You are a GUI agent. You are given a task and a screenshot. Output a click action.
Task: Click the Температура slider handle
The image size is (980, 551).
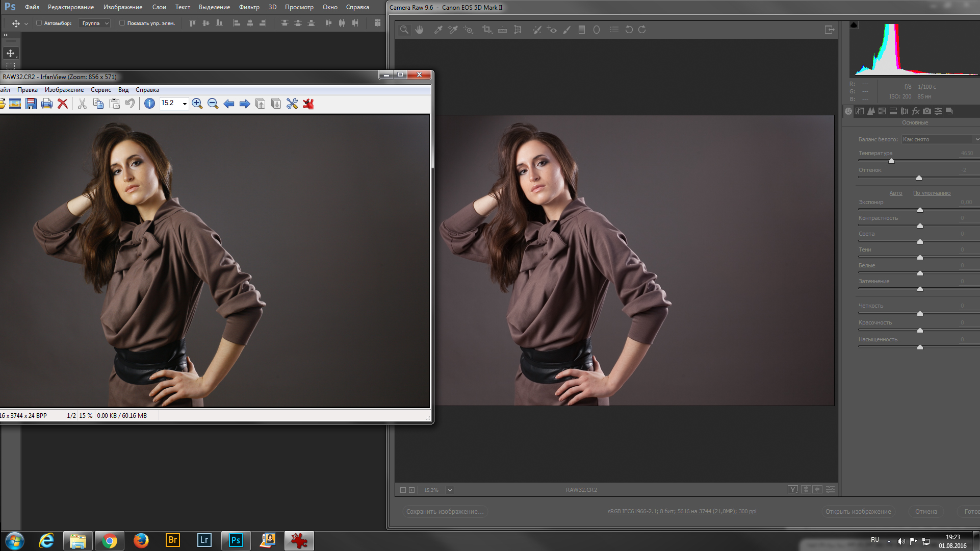[x=891, y=161]
